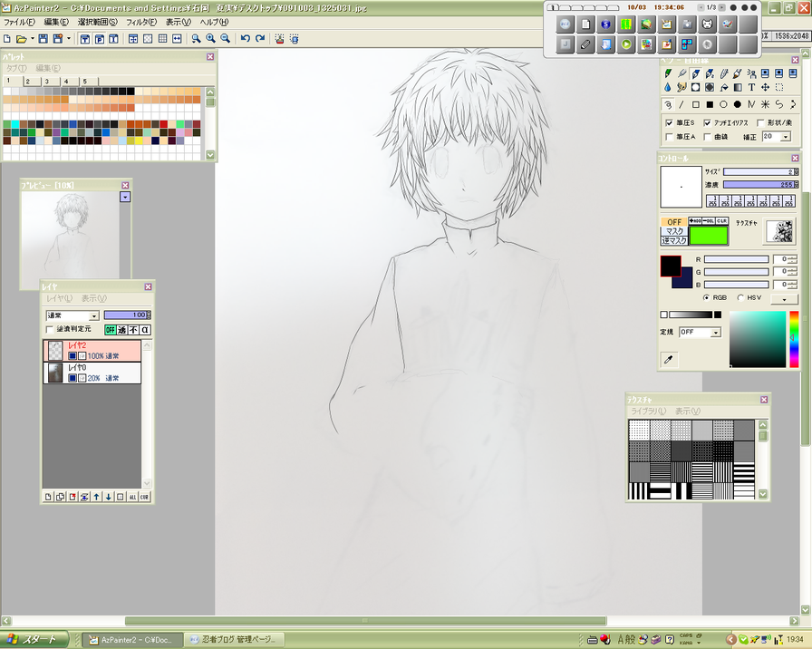Duplicate layer using the copy icon
This screenshot has width=812, height=649.
[60, 497]
